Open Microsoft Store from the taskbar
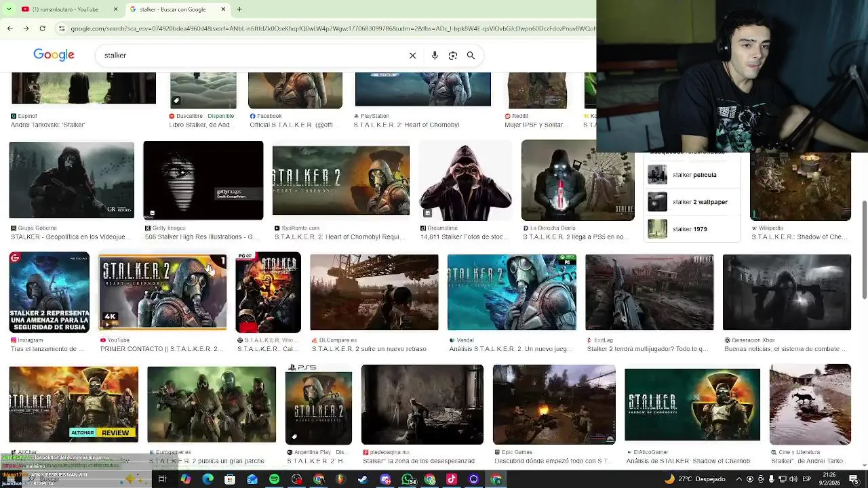The height and width of the screenshot is (488, 868). coord(230,479)
